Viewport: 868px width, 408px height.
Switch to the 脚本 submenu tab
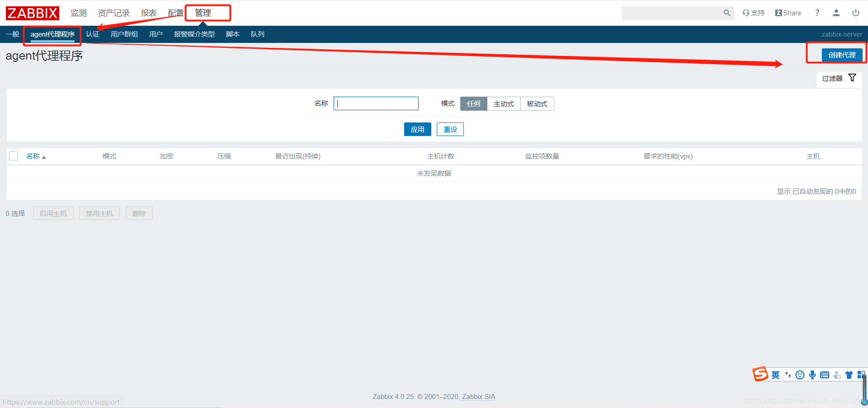pos(233,34)
